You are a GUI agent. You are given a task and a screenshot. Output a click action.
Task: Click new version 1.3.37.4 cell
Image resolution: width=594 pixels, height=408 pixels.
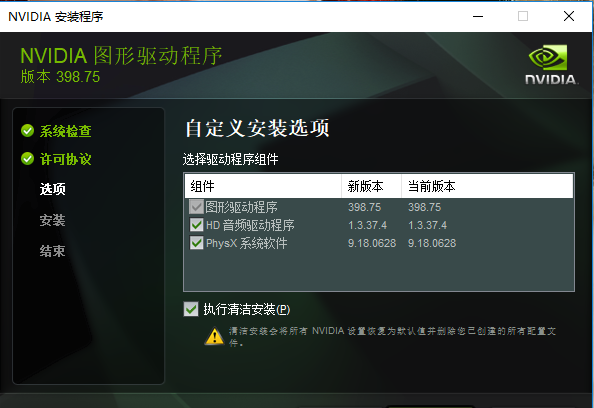(x=367, y=225)
